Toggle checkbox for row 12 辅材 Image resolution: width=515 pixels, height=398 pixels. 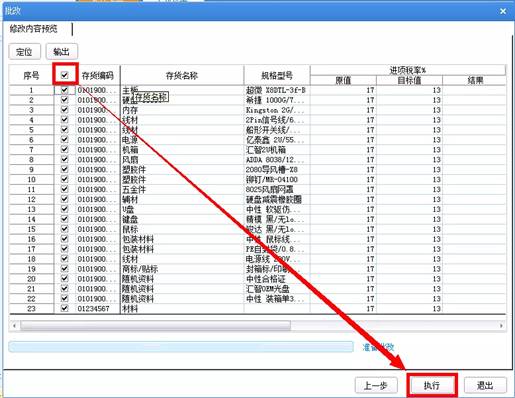[x=65, y=199]
